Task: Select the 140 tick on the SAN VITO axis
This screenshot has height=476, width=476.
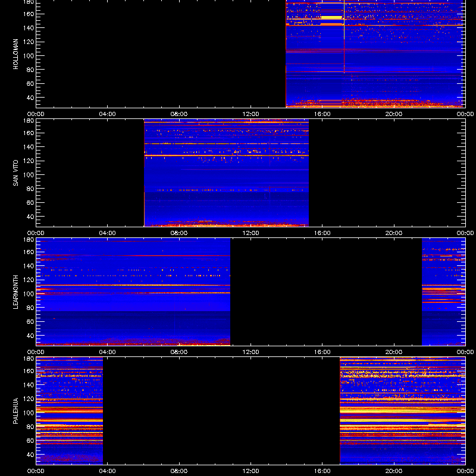Action: (x=29, y=147)
